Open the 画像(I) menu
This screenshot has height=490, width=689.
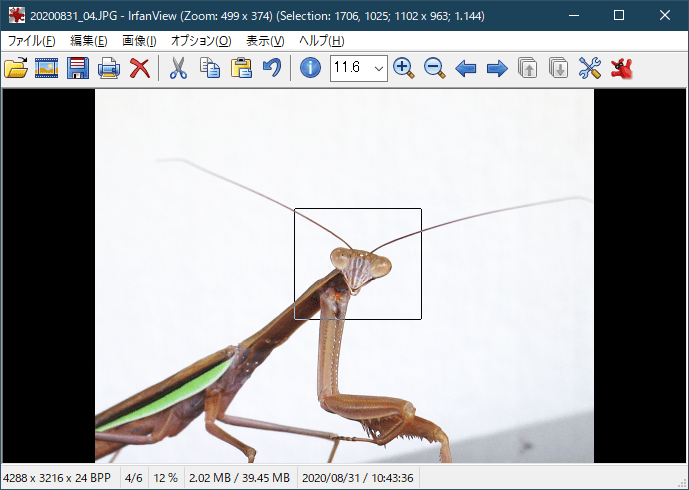click(139, 41)
